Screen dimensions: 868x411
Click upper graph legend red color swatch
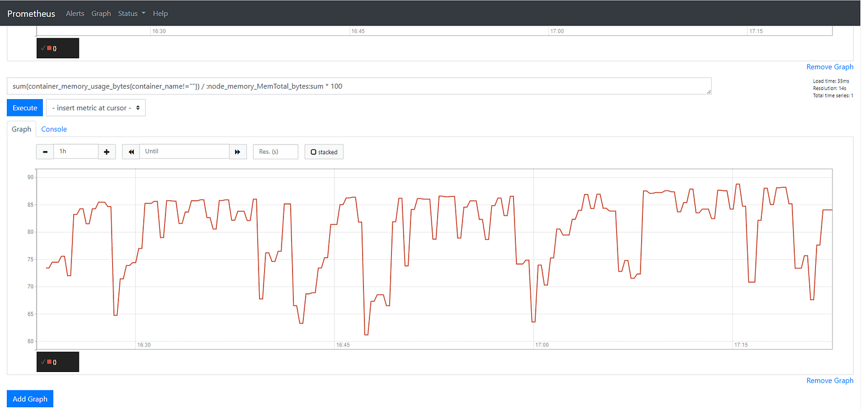[x=49, y=48]
